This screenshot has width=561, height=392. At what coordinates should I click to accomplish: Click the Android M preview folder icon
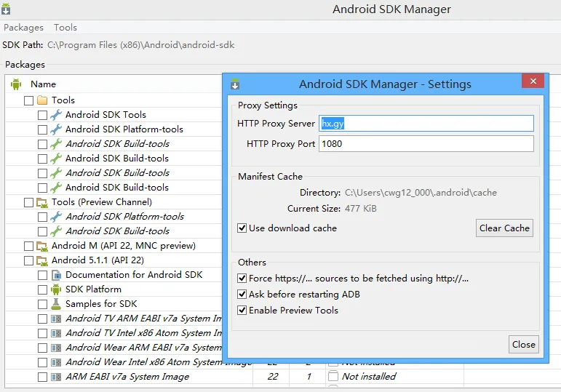click(42, 246)
